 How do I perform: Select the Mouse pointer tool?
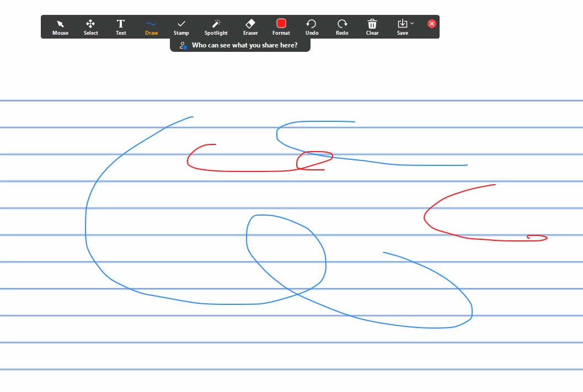[60, 27]
